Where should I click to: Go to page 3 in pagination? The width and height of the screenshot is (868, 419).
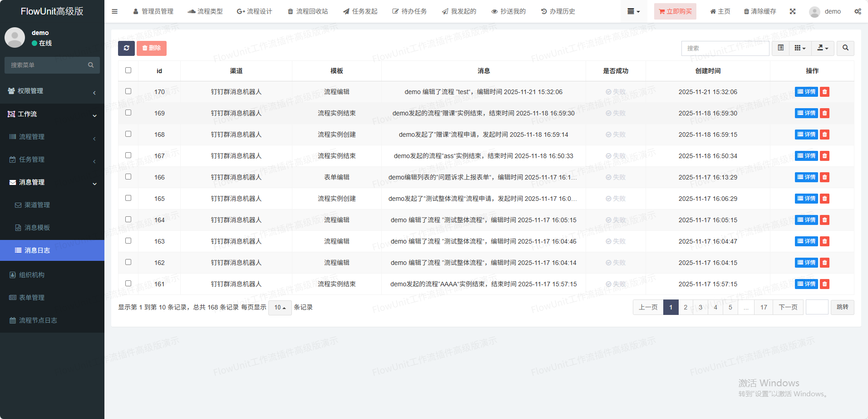click(700, 308)
